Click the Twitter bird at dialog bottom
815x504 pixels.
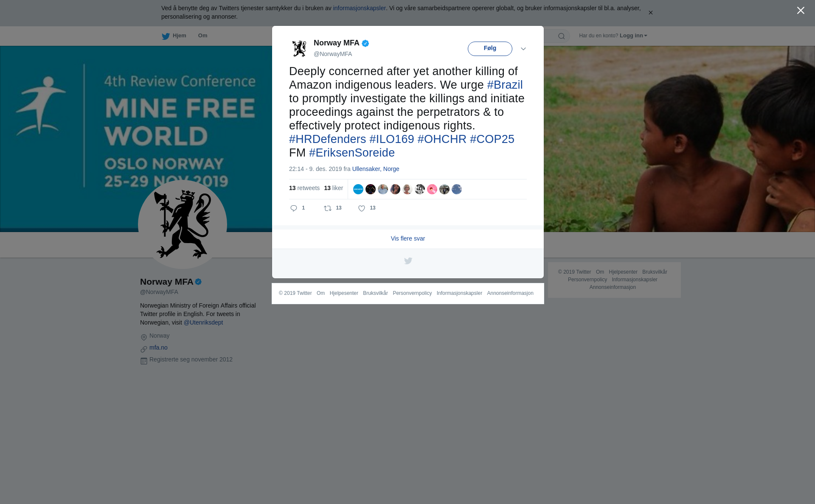pyautogui.click(x=408, y=261)
